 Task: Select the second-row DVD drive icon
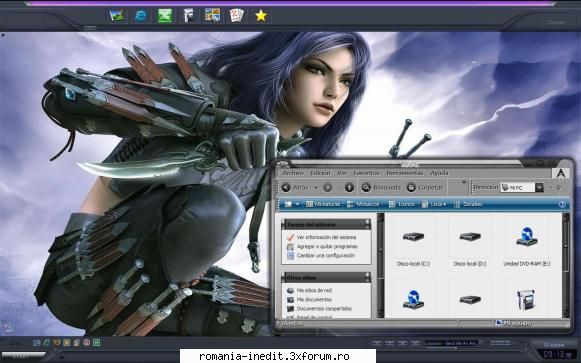point(413,299)
